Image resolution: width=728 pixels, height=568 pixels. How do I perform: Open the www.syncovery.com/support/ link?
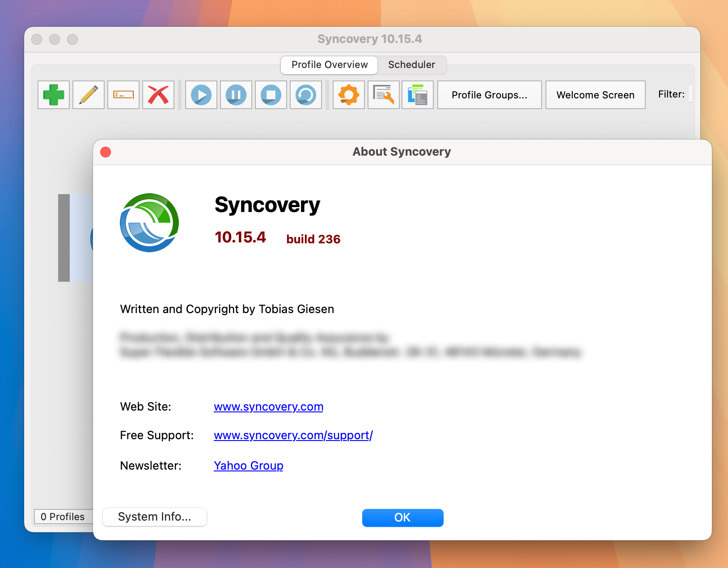[x=293, y=435]
